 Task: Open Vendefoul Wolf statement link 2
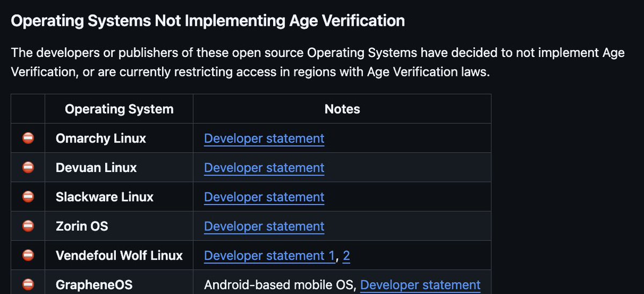click(346, 255)
